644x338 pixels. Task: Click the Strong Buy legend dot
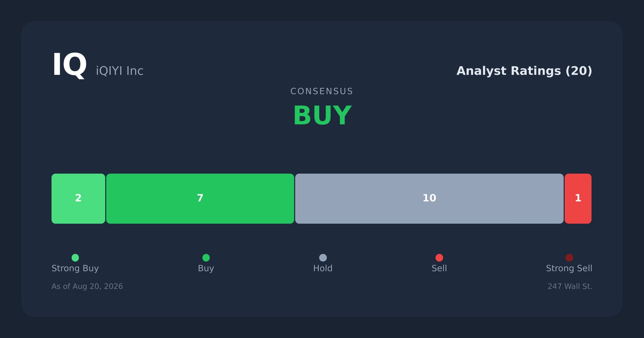pyautogui.click(x=75, y=258)
